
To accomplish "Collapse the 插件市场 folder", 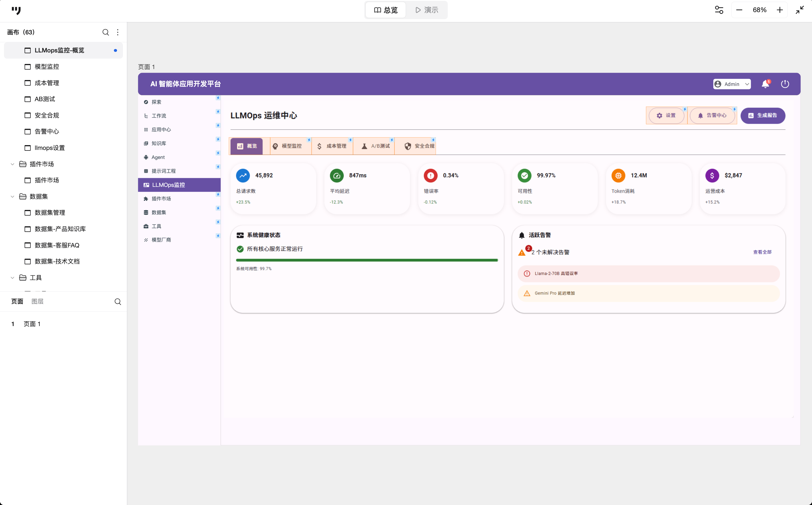I will (x=12, y=164).
